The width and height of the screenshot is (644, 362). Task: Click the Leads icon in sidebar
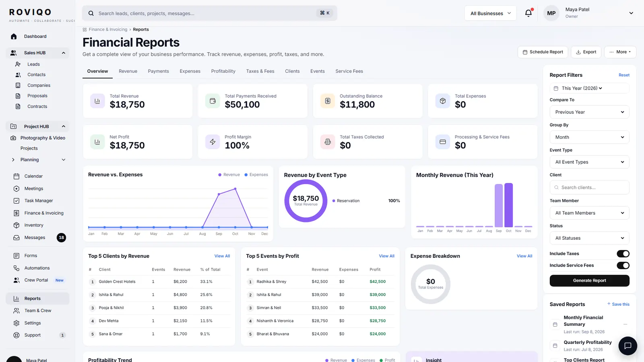[18, 64]
